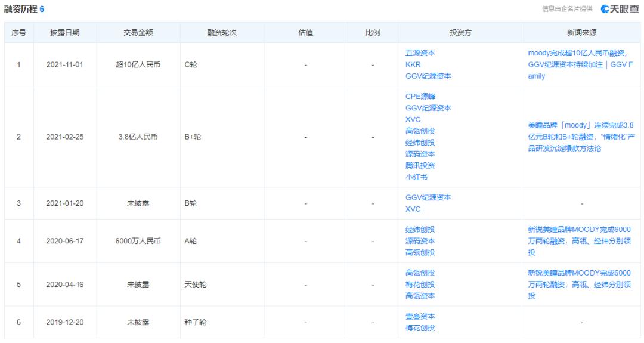Select CPE源峰 in the B+ round investors
The image size is (644, 343).
(420, 97)
